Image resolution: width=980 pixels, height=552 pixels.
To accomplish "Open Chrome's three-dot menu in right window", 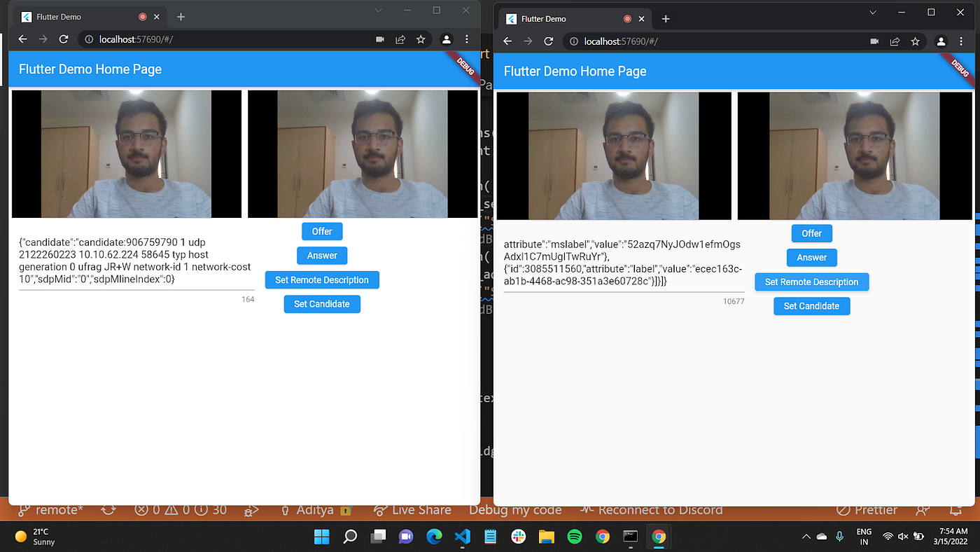I will tap(962, 41).
